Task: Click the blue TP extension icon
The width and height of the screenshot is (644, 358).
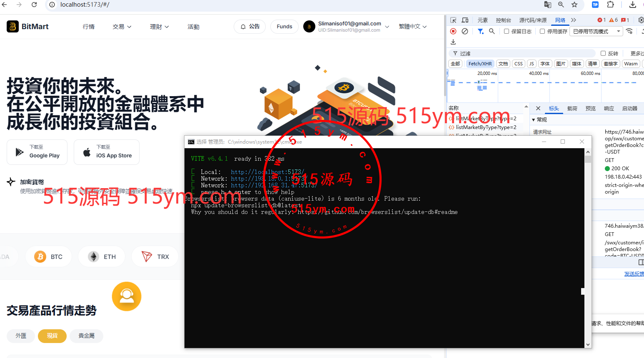Action: [x=595, y=5]
